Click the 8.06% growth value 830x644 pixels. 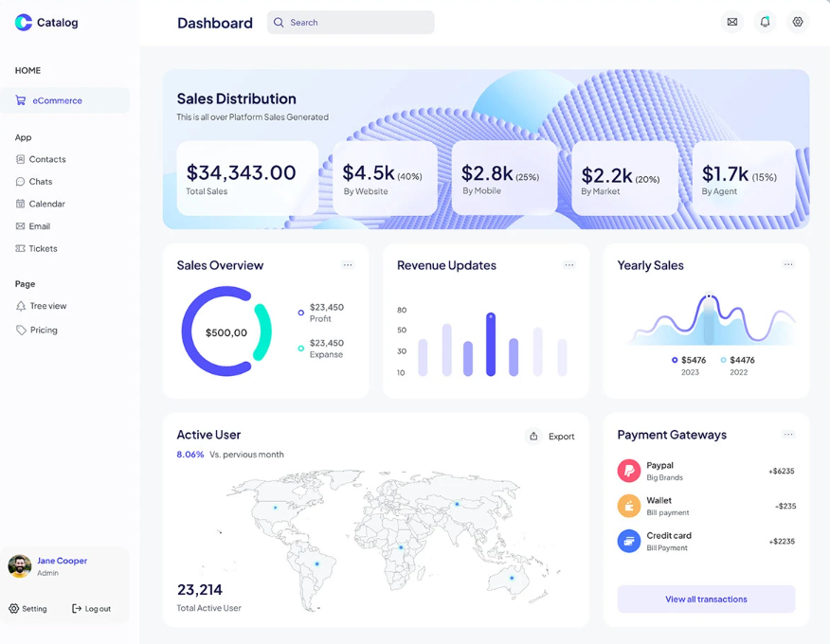[190, 454]
